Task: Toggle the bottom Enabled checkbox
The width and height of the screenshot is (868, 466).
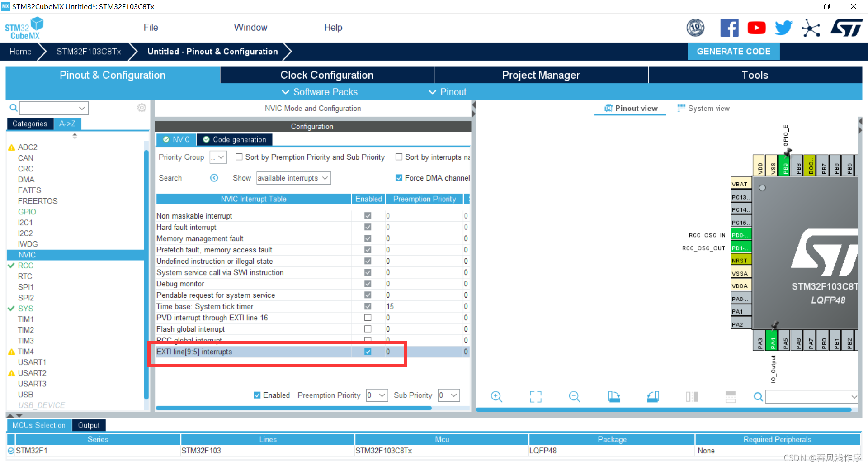Action: click(x=257, y=395)
